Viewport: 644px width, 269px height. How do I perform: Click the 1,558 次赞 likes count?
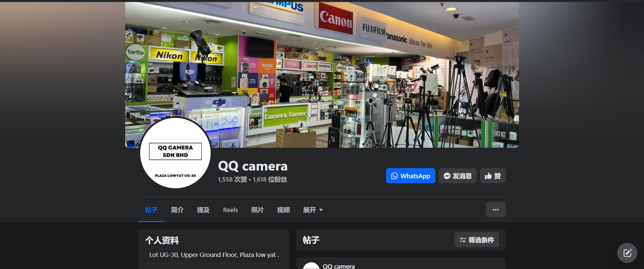point(232,180)
